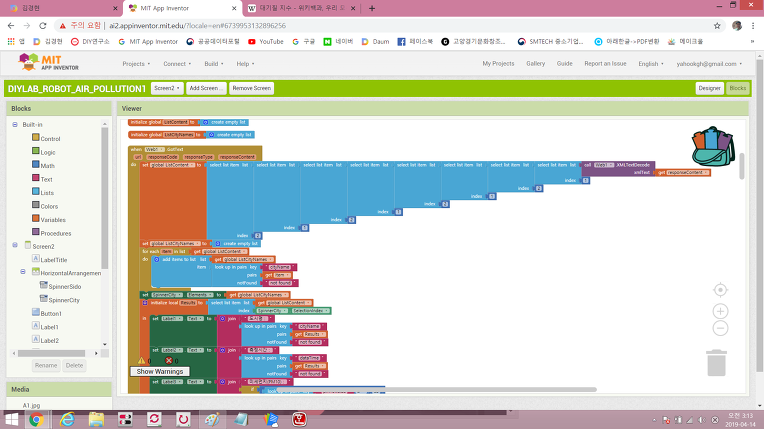Go to My Projects
The width and height of the screenshot is (764, 429).
coord(498,63)
